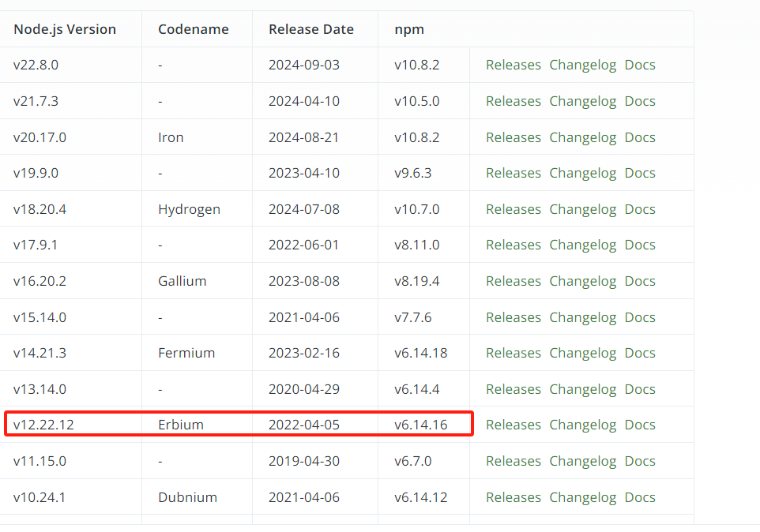Select the Erbium codename cell
This screenshot has height=532, width=760.
pos(181,425)
